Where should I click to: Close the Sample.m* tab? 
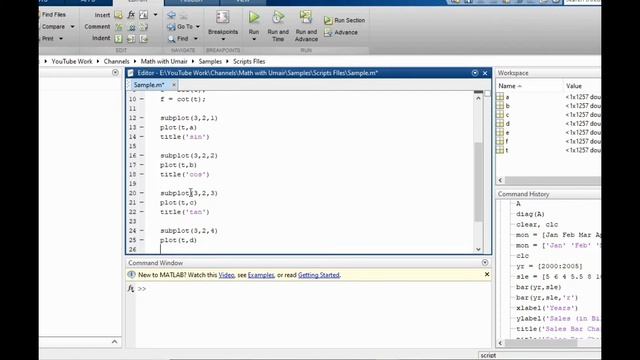click(x=173, y=85)
